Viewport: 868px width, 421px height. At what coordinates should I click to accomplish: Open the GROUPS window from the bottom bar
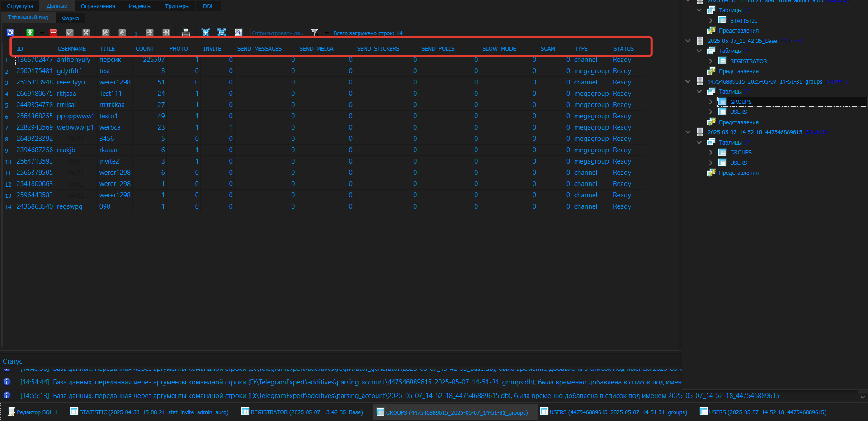(454, 412)
